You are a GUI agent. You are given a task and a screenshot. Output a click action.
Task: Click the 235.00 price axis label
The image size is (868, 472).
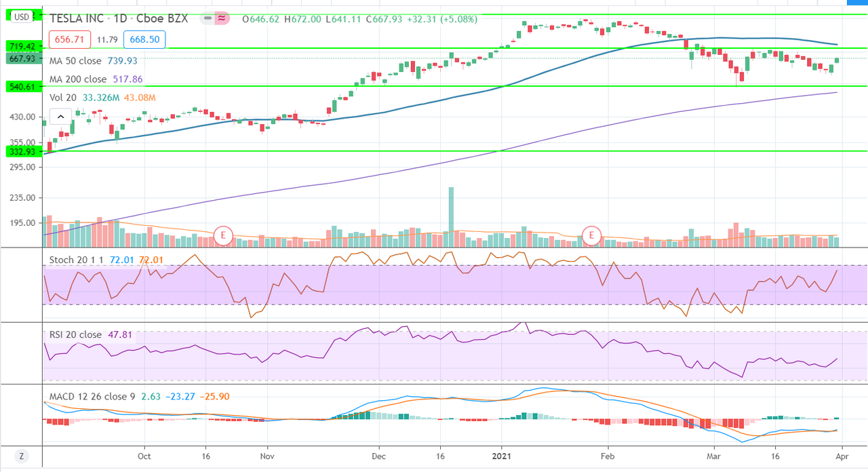pyautogui.click(x=21, y=198)
